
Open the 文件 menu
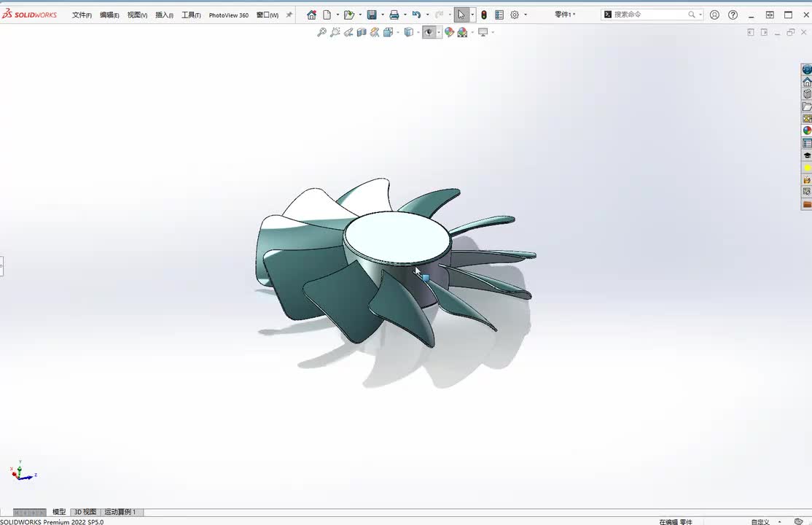(82, 15)
